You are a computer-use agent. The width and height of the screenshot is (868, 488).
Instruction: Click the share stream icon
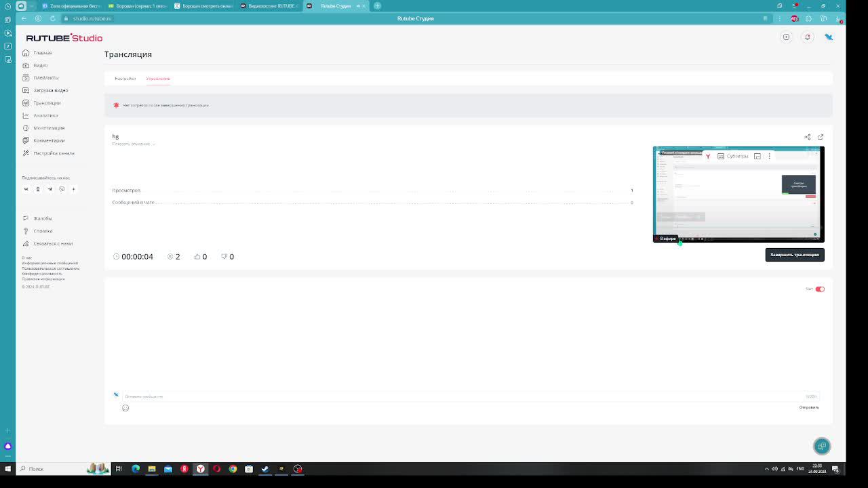[x=807, y=137]
